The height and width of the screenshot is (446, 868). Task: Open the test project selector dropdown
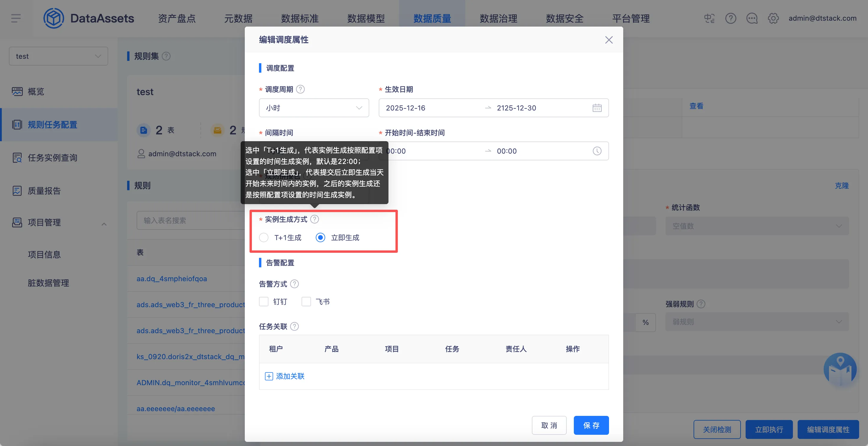click(x=58, y=56)
